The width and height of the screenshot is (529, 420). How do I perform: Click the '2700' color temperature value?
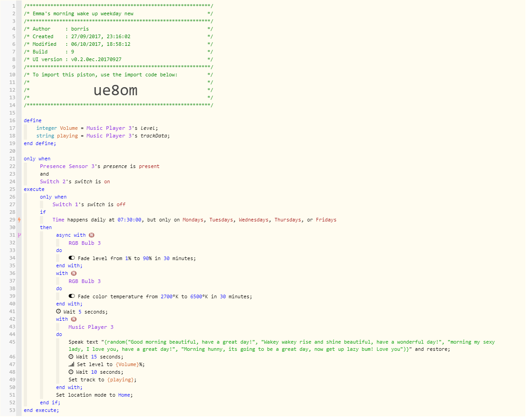click(167, 296)
